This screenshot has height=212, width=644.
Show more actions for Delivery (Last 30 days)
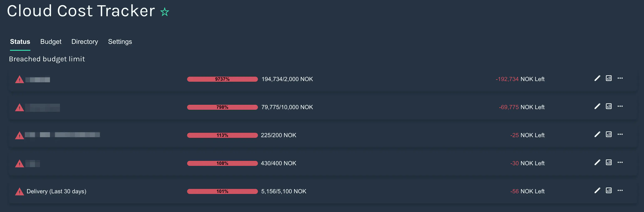tap(620, 191)
